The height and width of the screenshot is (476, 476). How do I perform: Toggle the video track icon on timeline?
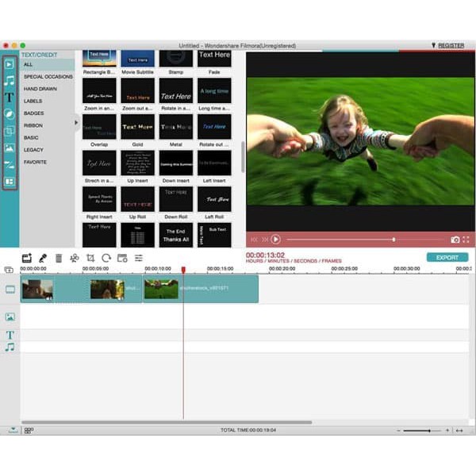(x=10, y=290)
